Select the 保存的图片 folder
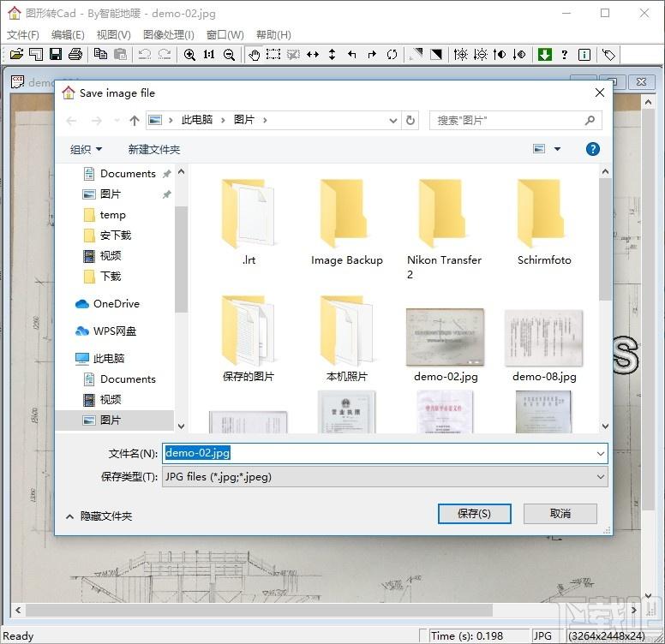The height and width of the screenshot is (644, 665). click(249, 339)
